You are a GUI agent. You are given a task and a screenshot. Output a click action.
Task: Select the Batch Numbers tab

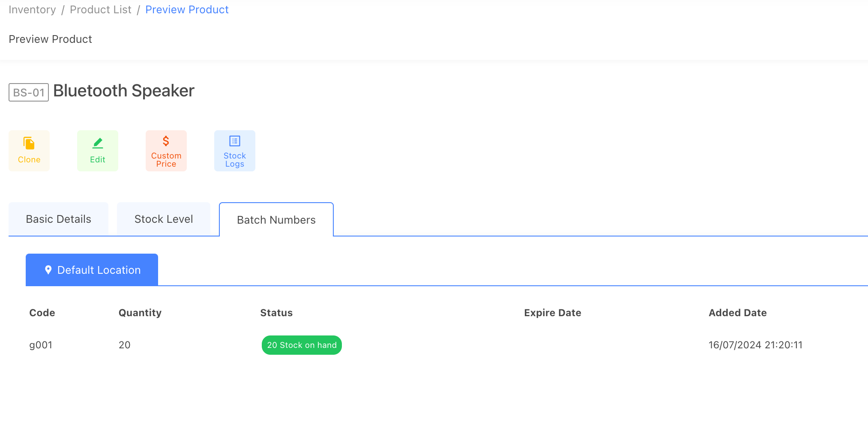tap(276, 219)
